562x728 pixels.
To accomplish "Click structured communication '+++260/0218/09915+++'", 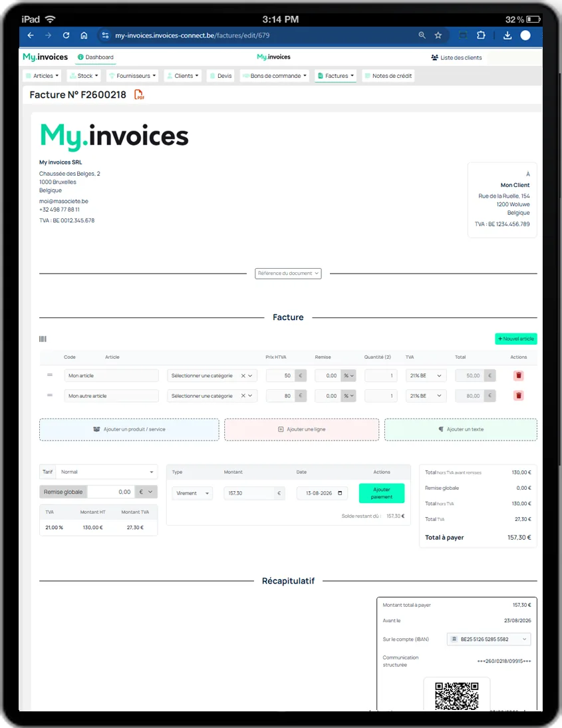I will (x=504, y=661).
